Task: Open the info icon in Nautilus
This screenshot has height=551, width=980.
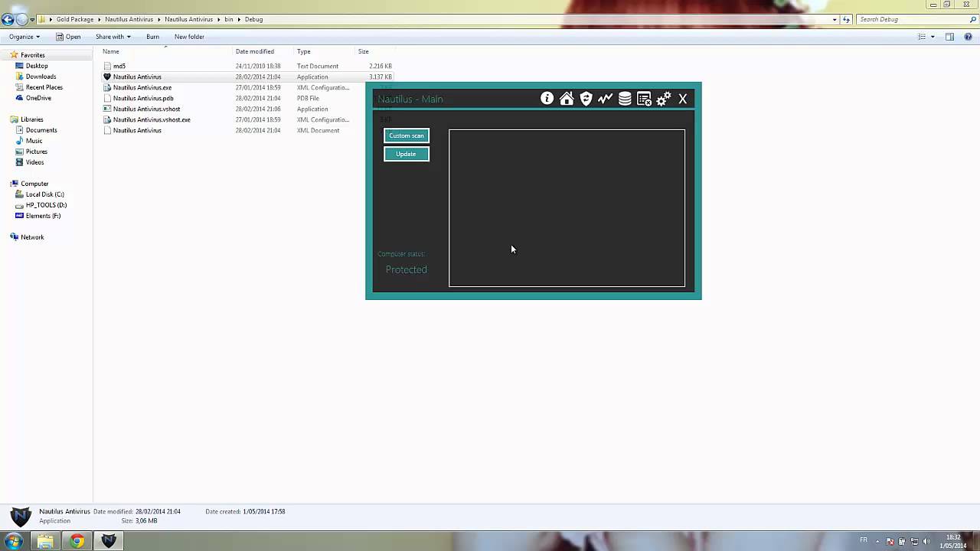Action: pos(547,99)
